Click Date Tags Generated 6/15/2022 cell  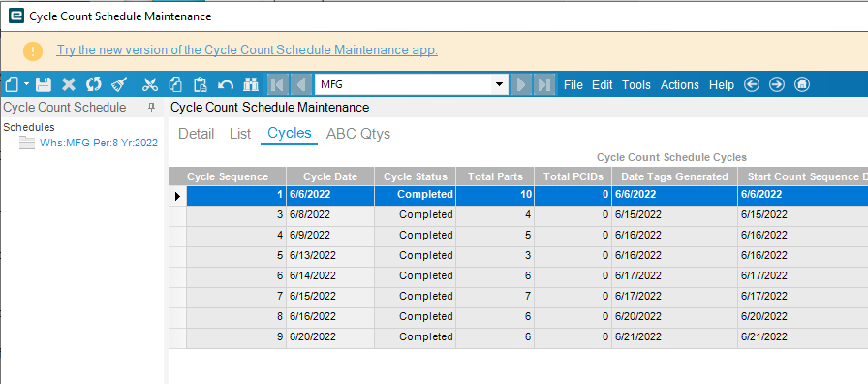click(675, 215)
